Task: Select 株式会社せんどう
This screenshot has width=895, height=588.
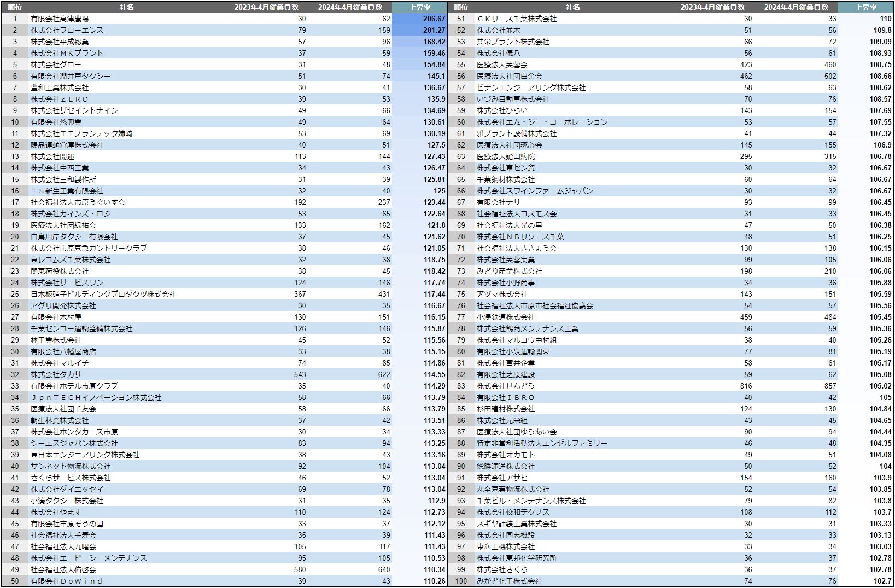Action: point(506,386)
